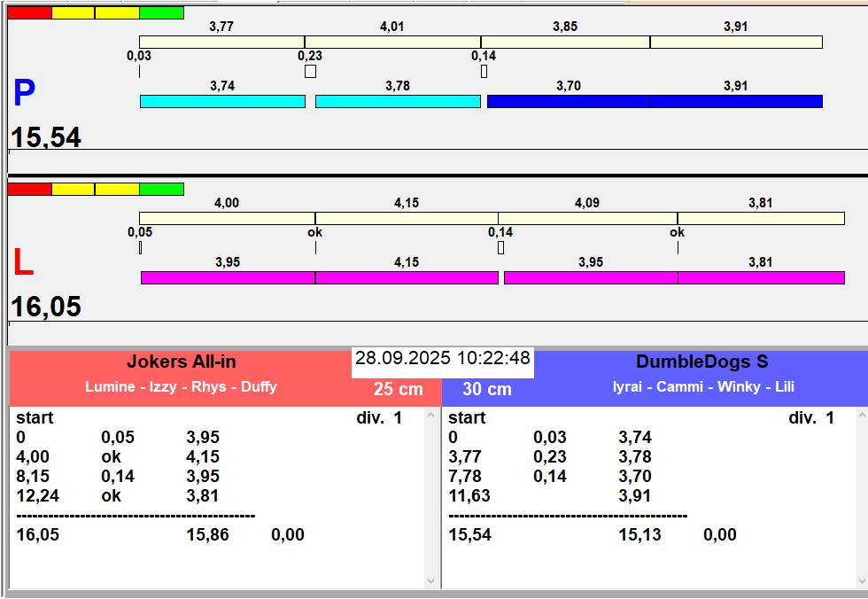Click the red L lane letter

click(x=23, y=262)
